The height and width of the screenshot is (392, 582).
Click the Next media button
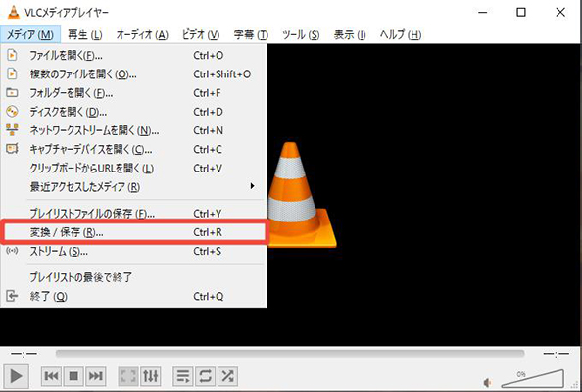pos(96,376)
